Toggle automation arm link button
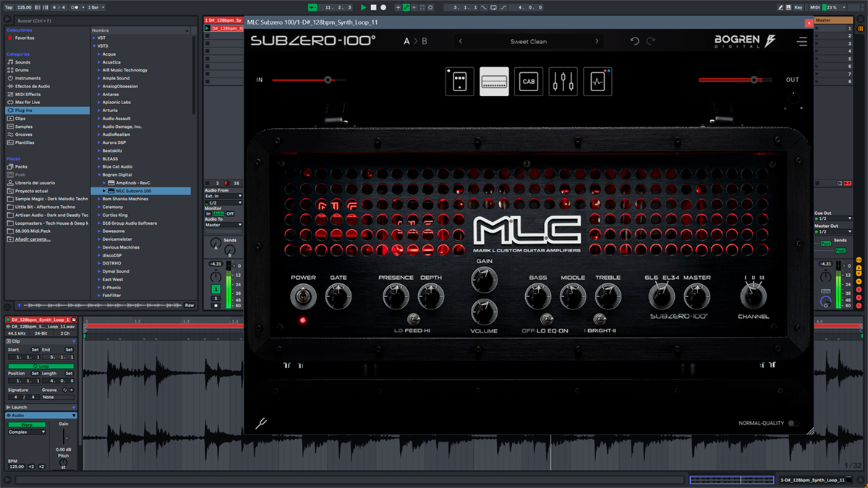The height and width of the screenshot is (488, 868). click(x=407, y=7)
